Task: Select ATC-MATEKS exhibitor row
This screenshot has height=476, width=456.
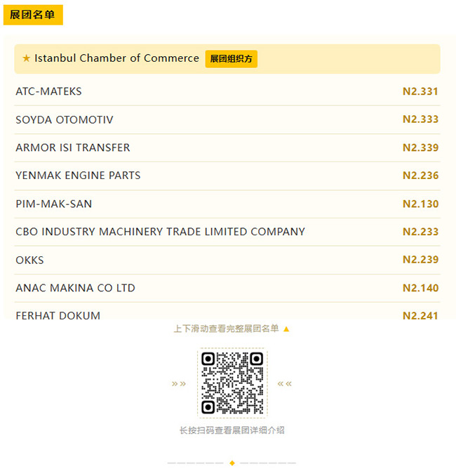Action: 227,91
